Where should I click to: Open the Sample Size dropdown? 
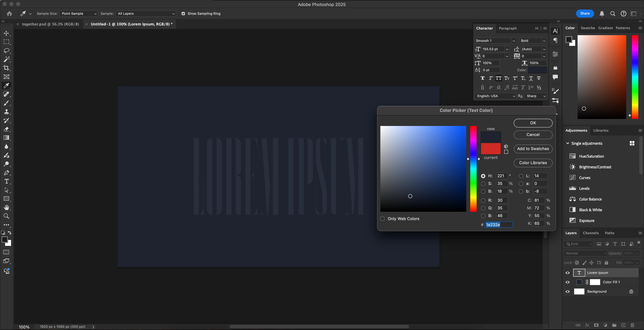[x=78, y=14]
